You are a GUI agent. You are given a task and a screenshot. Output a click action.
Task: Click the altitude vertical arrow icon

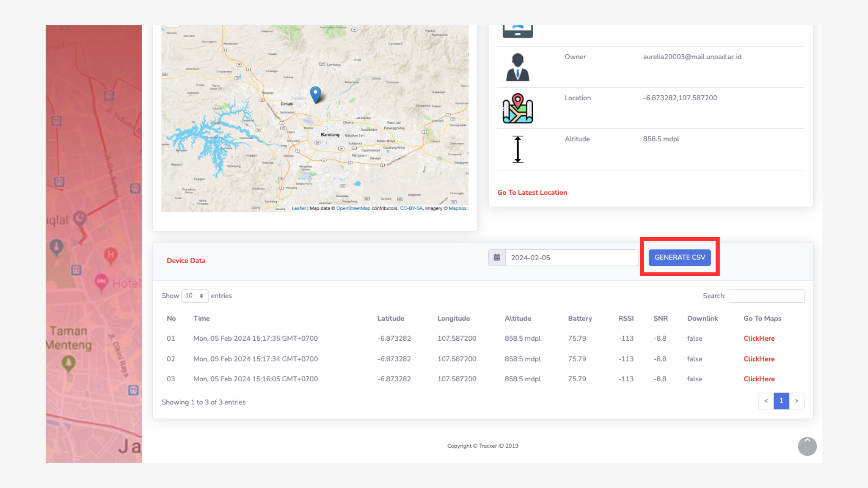click(518, 149)
